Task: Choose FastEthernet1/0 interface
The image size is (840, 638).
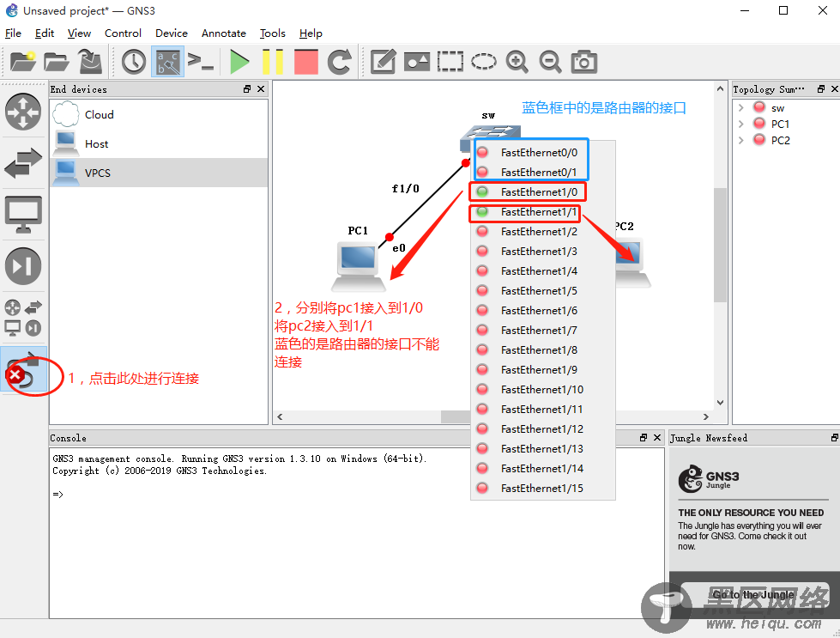Action: pos(542,192)
